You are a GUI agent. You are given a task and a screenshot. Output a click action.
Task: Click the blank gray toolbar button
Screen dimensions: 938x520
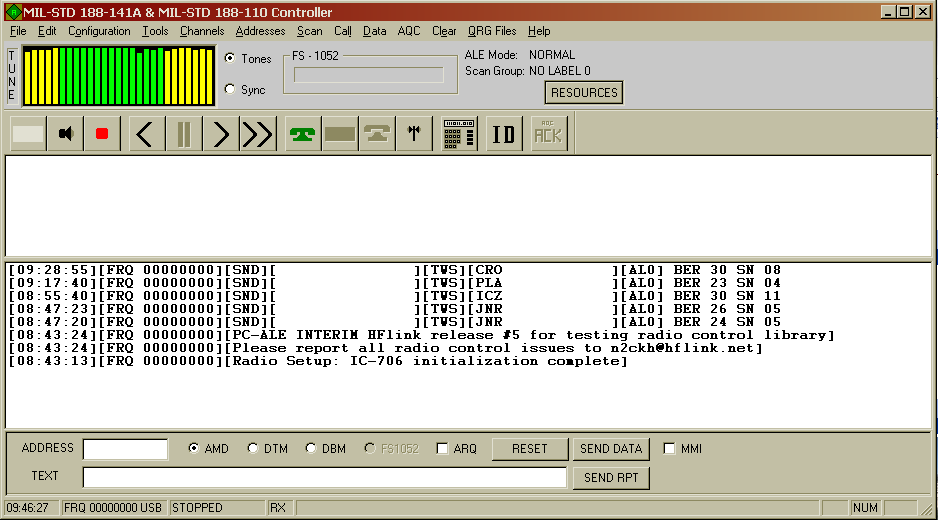[x=28, y=134]
